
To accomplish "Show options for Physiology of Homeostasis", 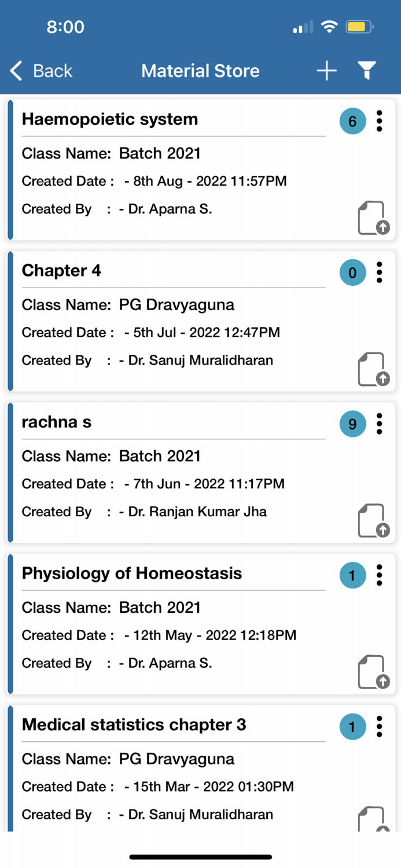I will (x=380, y=575).
